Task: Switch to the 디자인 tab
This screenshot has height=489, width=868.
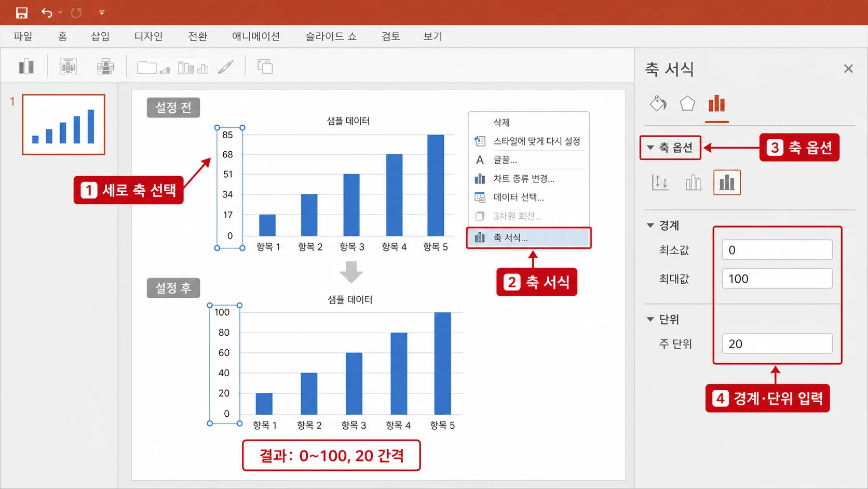Action: (x=148, y=36)
